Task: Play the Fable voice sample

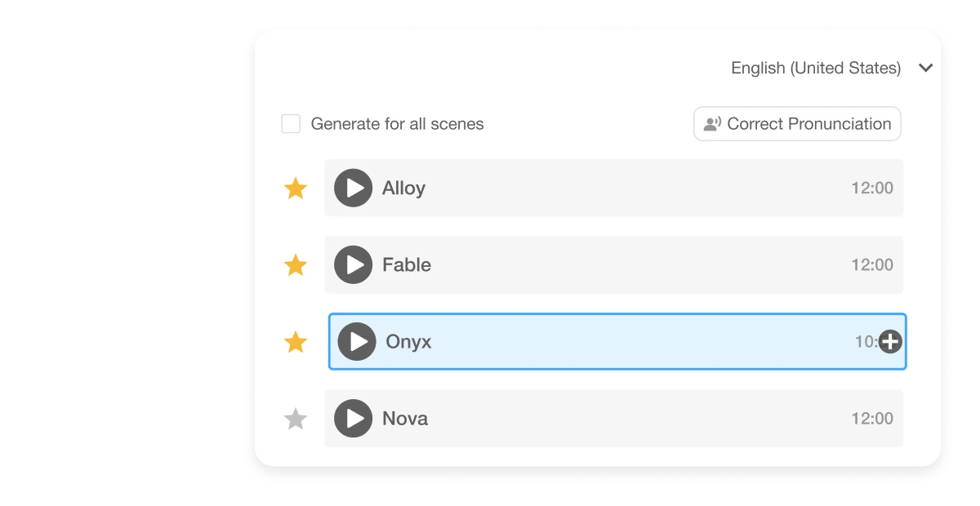Action: coord(353,264)
